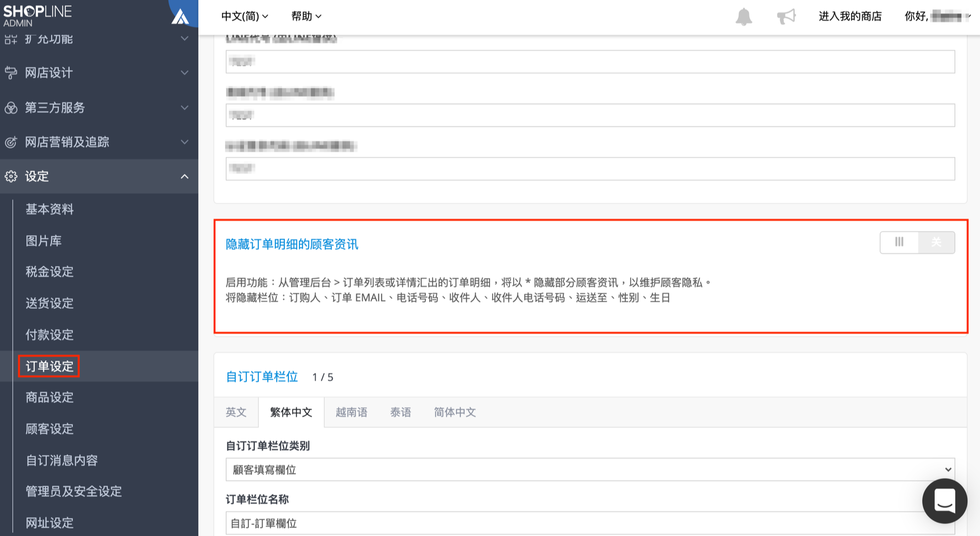This screenshot has height=536, width=980.
Task: Click the 设定 gear icon
Action: [x=11, y=176]
